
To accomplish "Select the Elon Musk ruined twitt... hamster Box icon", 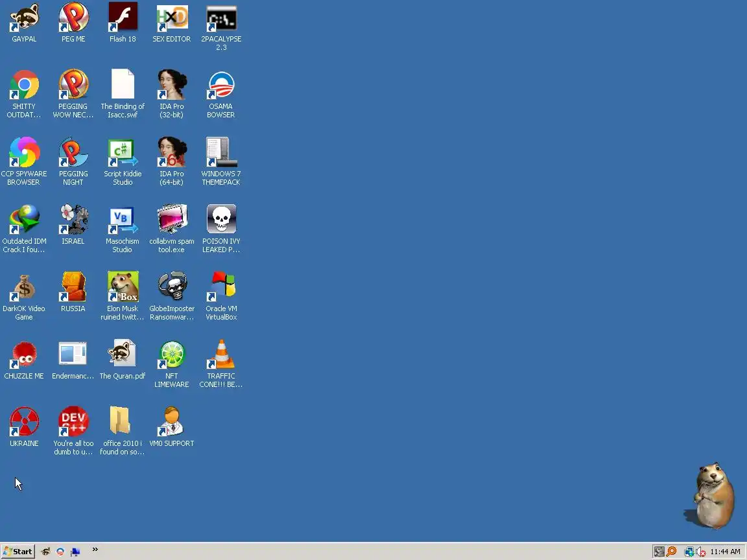I will tap(123, 287).
